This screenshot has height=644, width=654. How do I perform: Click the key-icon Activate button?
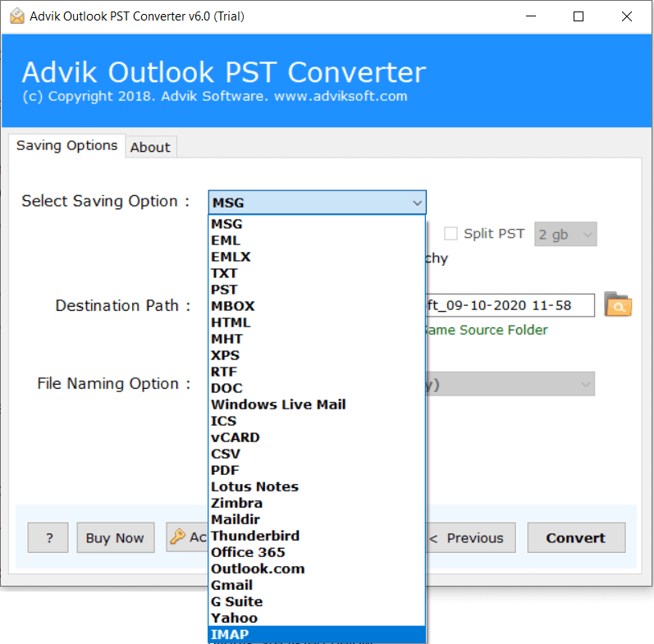[x=187, y=537]
